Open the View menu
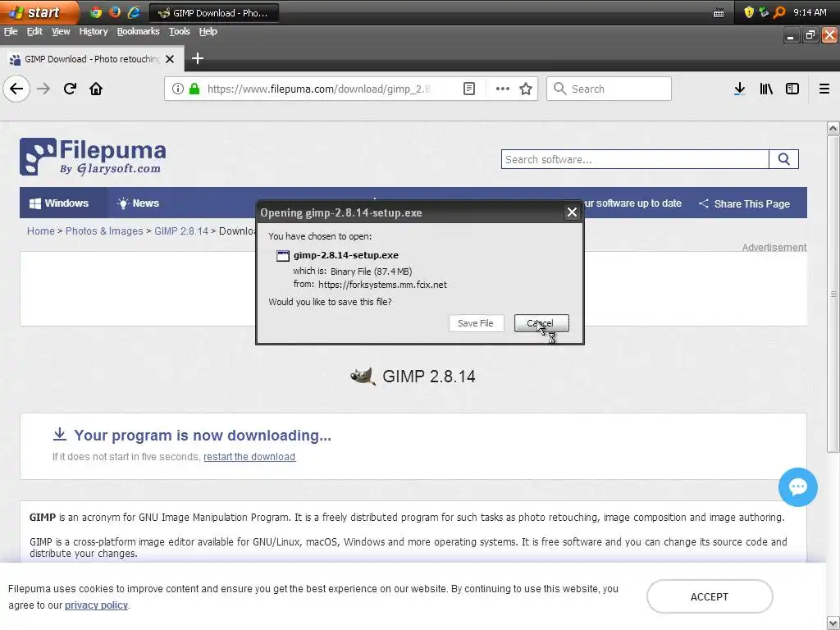 click(61, 32)
